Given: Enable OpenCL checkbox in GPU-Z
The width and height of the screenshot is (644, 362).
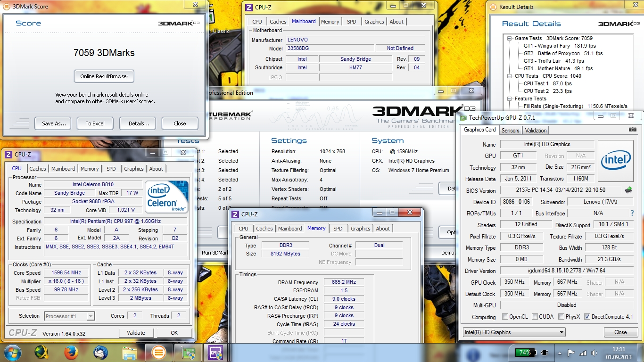Looking at the screenshot, I should [x=505, y=317].
